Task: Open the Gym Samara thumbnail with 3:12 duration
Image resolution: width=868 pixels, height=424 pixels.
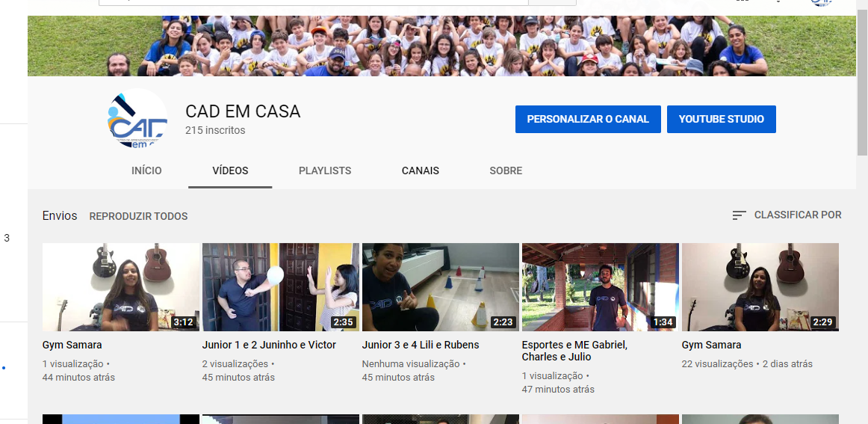Action: click(x=120, y=287)
